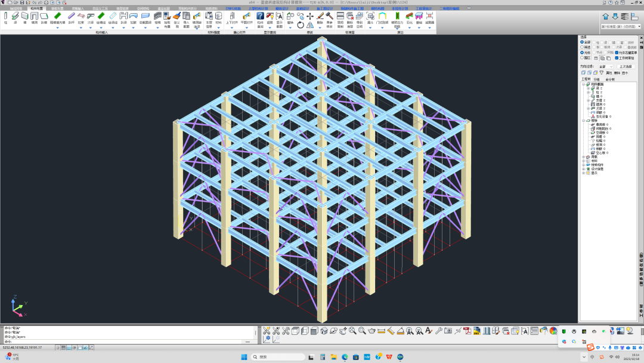Tick the 柱 filter checkbox in selection panel
Image resolution: width=644 pixels, height=363 pixels.
coord(594,42)
